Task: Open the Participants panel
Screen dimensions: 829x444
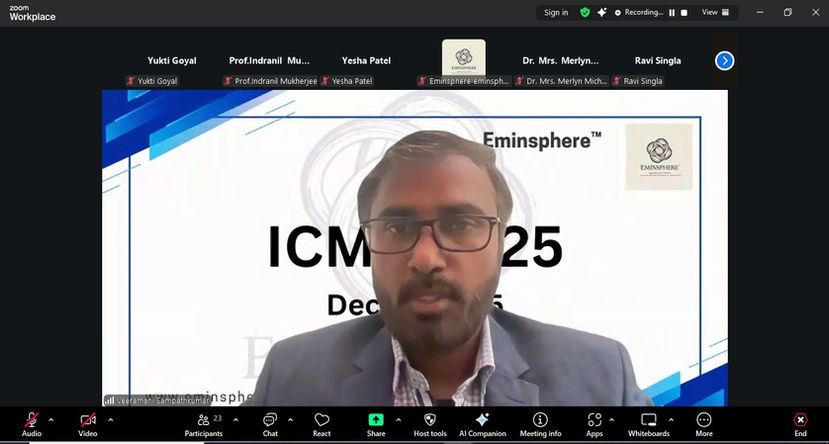Action: 204,424
